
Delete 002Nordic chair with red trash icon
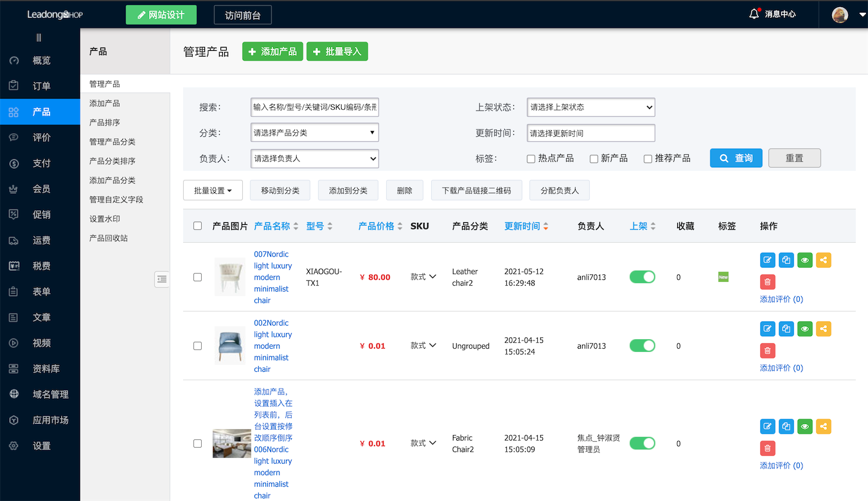click(767, 350)
